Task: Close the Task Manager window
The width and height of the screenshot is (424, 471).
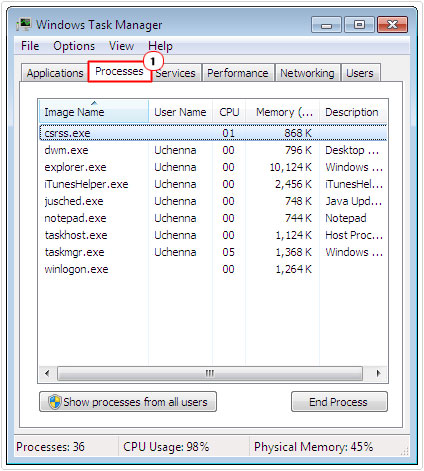Action: point(392,25)
